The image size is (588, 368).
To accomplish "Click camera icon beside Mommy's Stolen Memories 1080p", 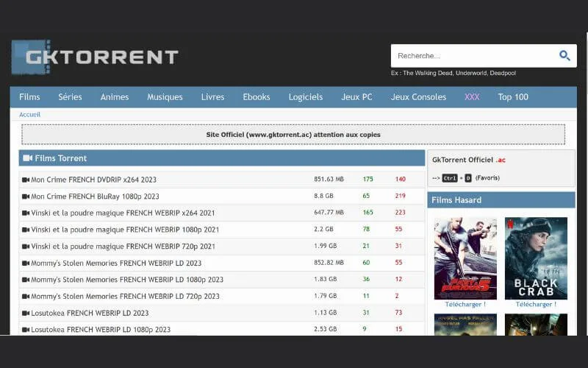I will (x=26, y=280).
